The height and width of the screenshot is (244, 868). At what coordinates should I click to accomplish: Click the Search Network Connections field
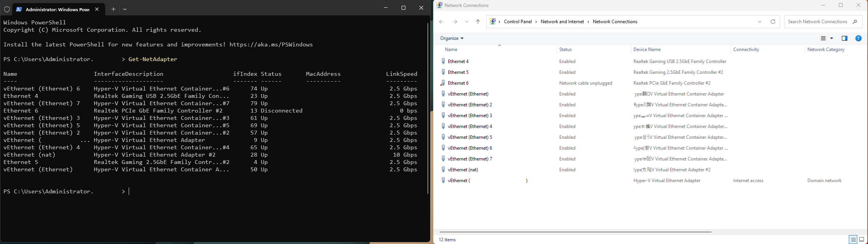[x=817, y=22]
